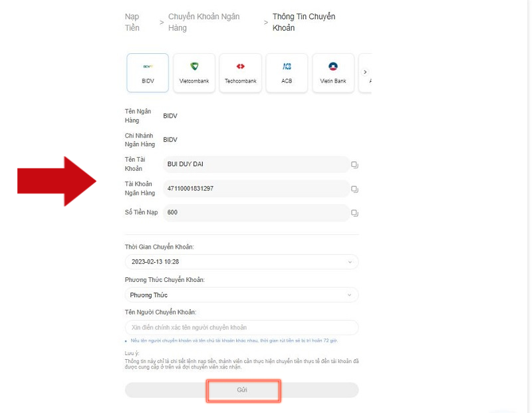
Task: Expand the bank list with the right arrow
Action: point(365,71)
